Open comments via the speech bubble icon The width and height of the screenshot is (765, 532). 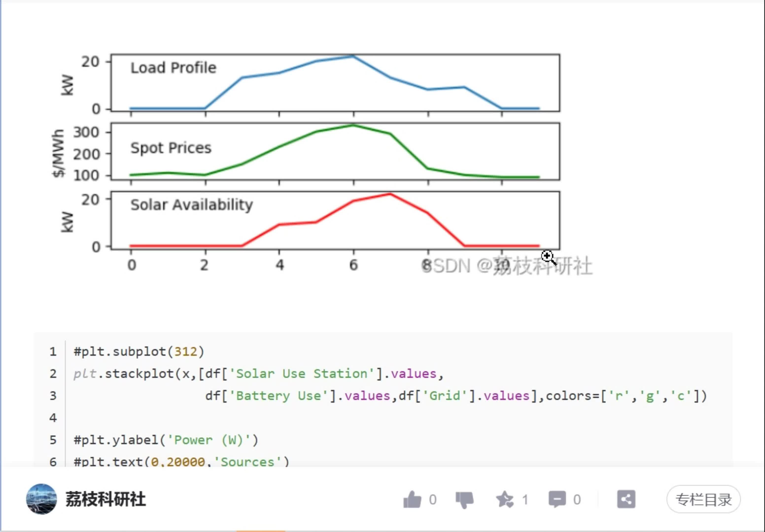click(557, 499)
